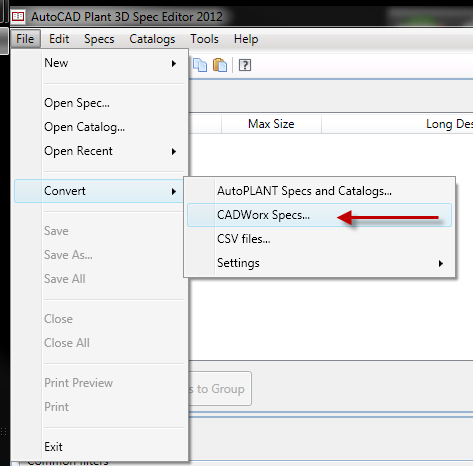Click the Close menu entry
Viewport: 473px width, 466px height.
point(100,319)
